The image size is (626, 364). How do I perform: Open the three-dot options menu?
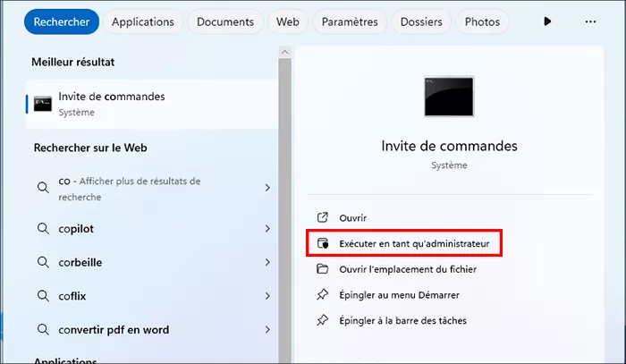590,21
